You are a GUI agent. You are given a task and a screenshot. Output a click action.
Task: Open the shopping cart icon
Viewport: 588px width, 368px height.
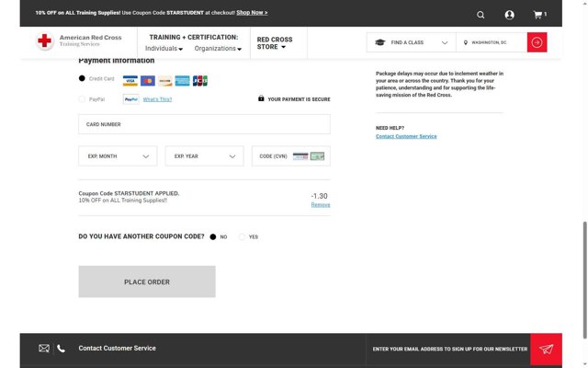539,15
